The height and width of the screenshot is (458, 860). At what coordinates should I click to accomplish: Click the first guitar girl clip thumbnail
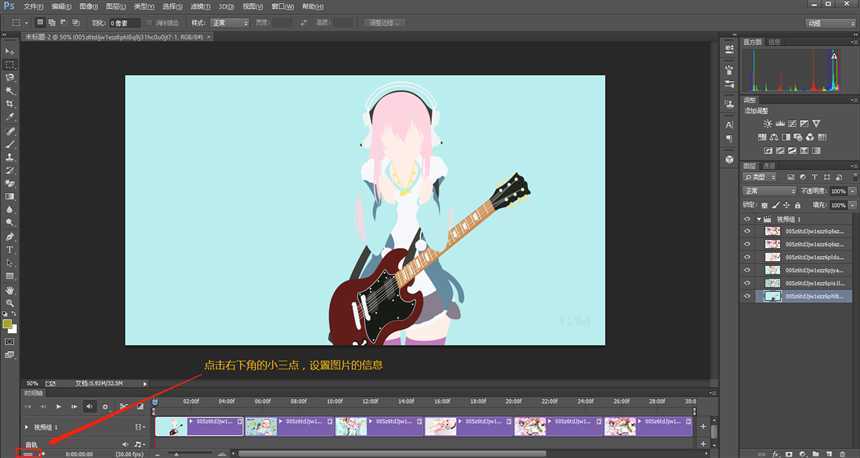click(x=171, y=427)
